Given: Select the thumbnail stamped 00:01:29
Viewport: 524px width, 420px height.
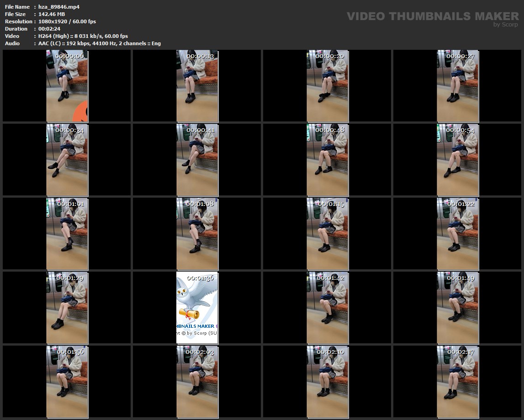Looking at the screenshot, I should click(x=67, y=308).
